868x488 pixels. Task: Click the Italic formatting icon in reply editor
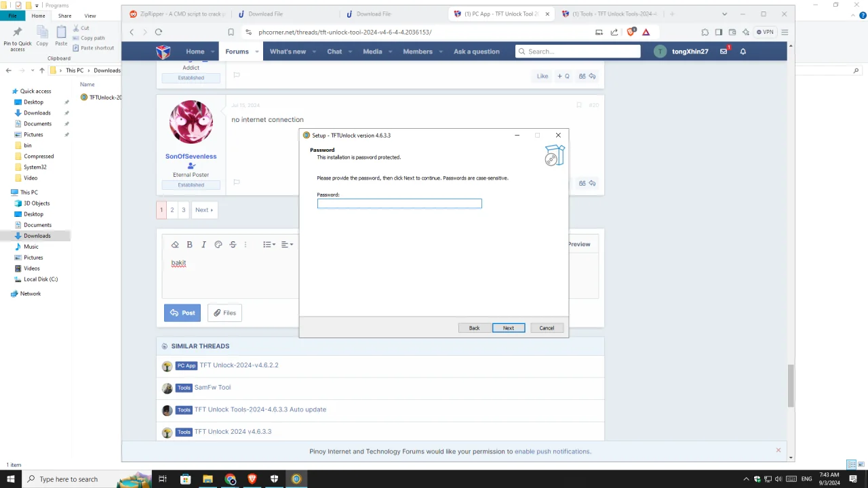203,245
